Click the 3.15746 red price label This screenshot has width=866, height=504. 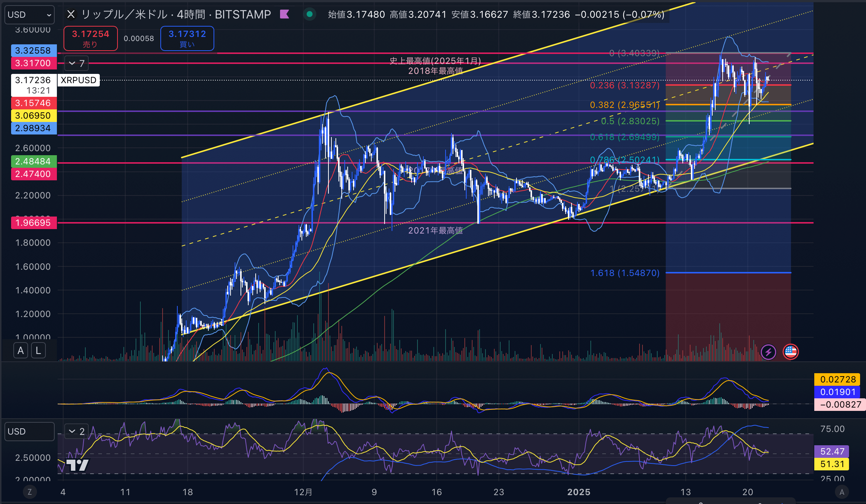click(33, 103)
